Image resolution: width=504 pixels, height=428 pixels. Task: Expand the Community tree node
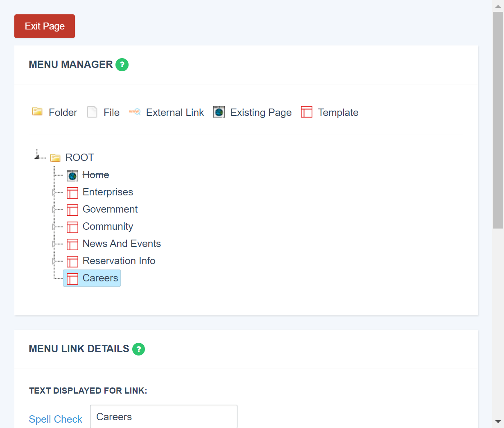point(54,227)
